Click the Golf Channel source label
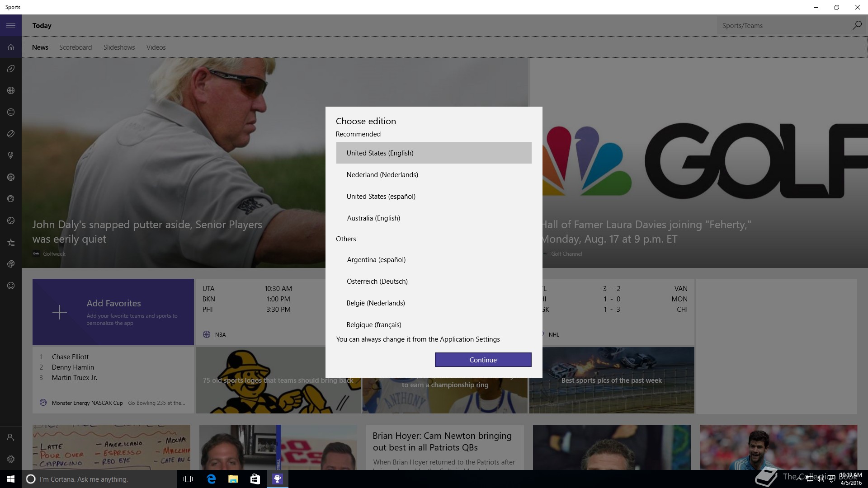The height and width of the screenshot is (488, 868). 566,253
